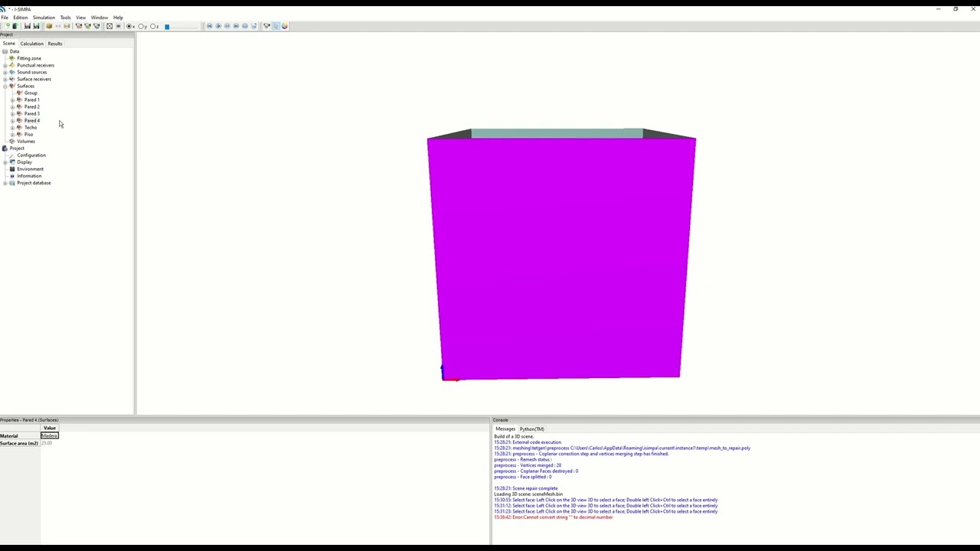Switch to the Results tab
Image resolution: width=980 pixels, height=551 pixels.
[55, 44]
